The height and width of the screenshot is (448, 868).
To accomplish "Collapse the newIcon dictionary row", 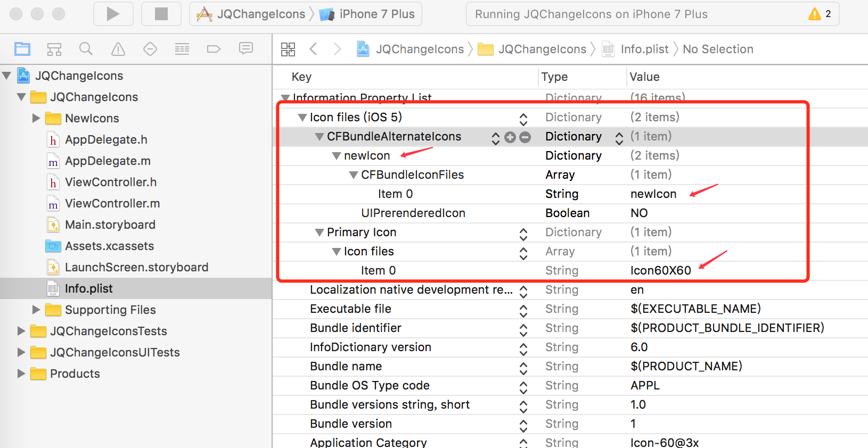I will (x=337, y=155).
